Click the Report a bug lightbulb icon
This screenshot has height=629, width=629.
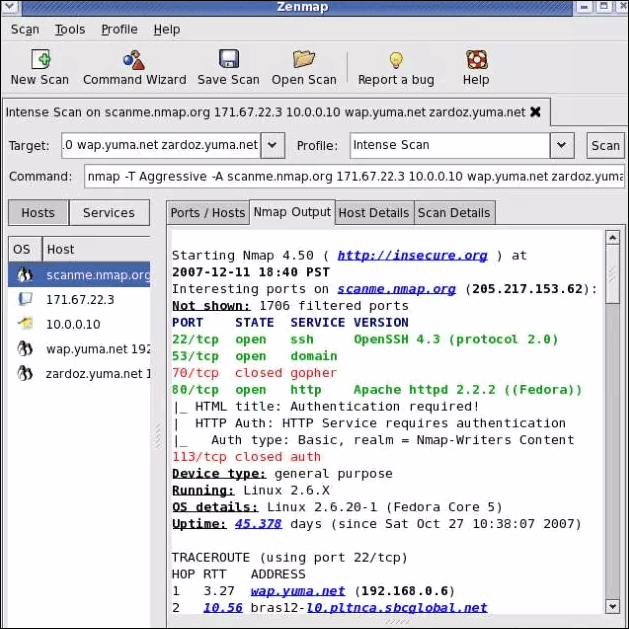396,60
